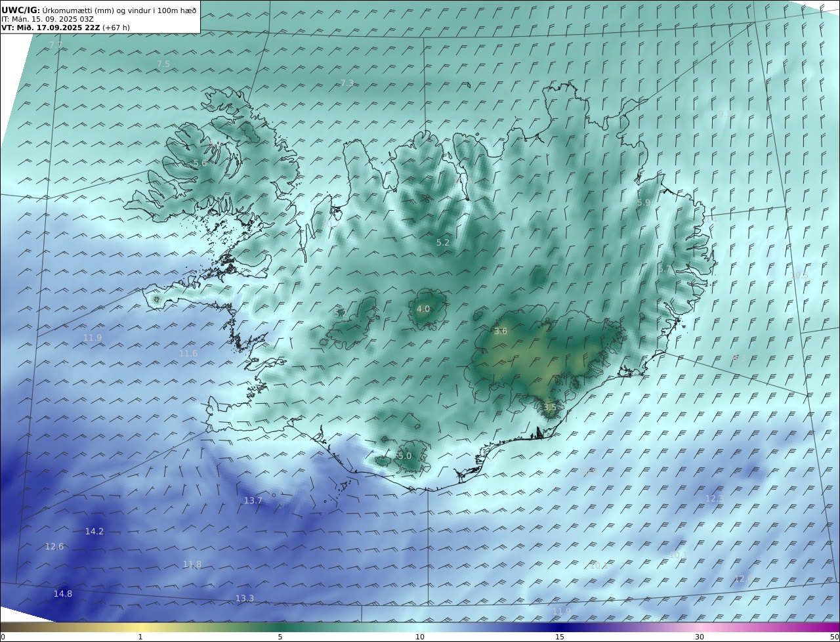840x642 pixels.
Task: Click the colorbar tick labeled 5
Action: point(280,637)
